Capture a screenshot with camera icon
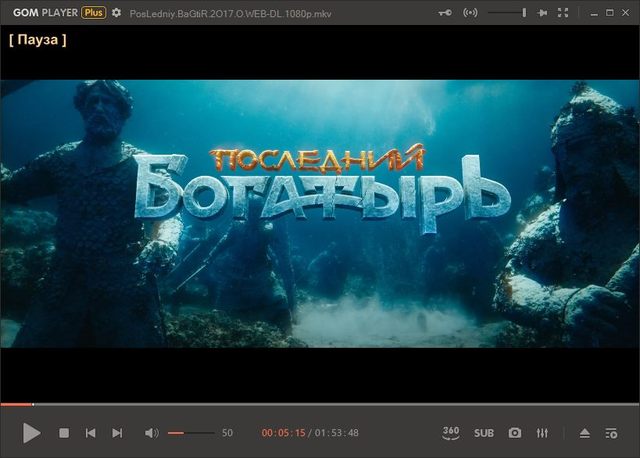 pos(514,433)
